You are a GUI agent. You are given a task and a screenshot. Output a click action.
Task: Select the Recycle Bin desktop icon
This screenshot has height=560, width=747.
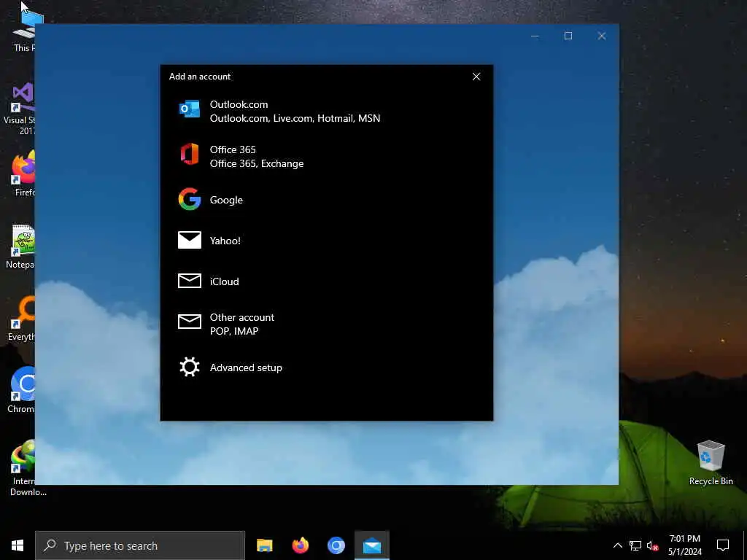point(711,463)
